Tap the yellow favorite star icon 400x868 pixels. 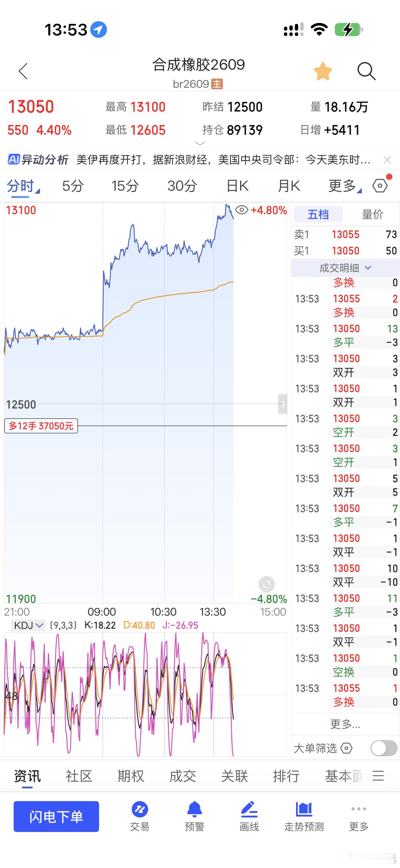323,71
